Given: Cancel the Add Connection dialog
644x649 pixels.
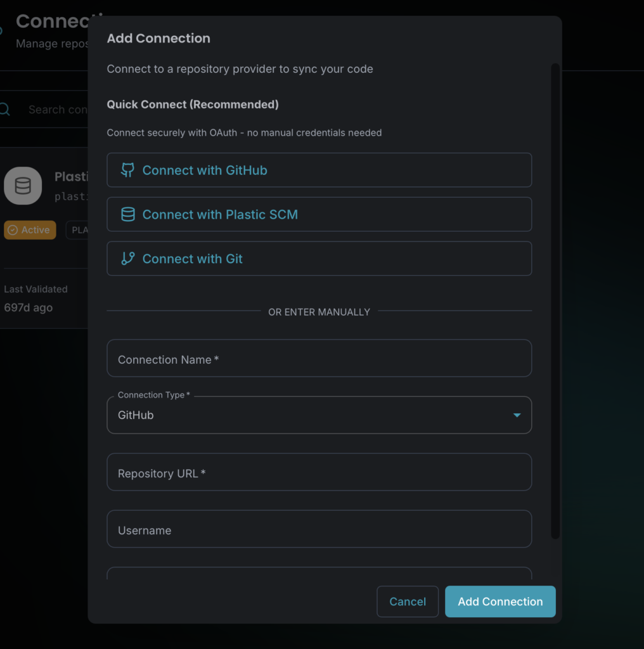Looking at the screenshot, I should pos(408,601).
